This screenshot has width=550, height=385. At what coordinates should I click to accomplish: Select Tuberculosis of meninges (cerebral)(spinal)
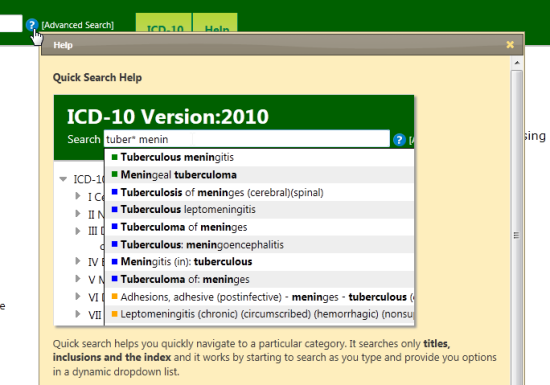click(x=259, y=192)
